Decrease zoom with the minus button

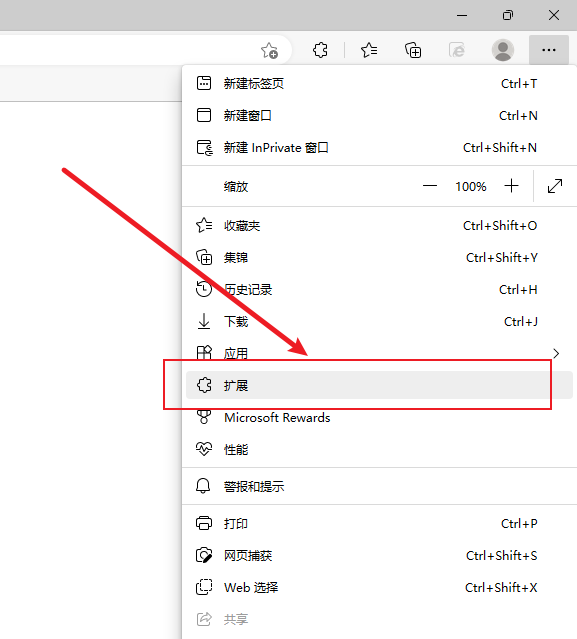point(429,186)
